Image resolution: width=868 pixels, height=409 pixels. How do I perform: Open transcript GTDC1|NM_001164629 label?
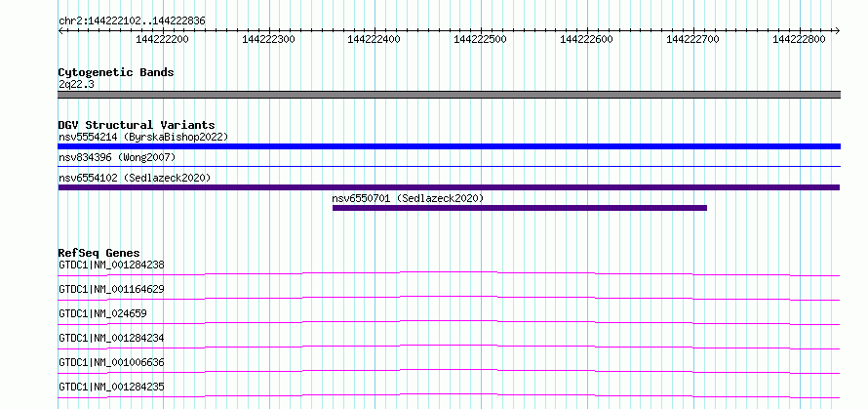point(112,289)
